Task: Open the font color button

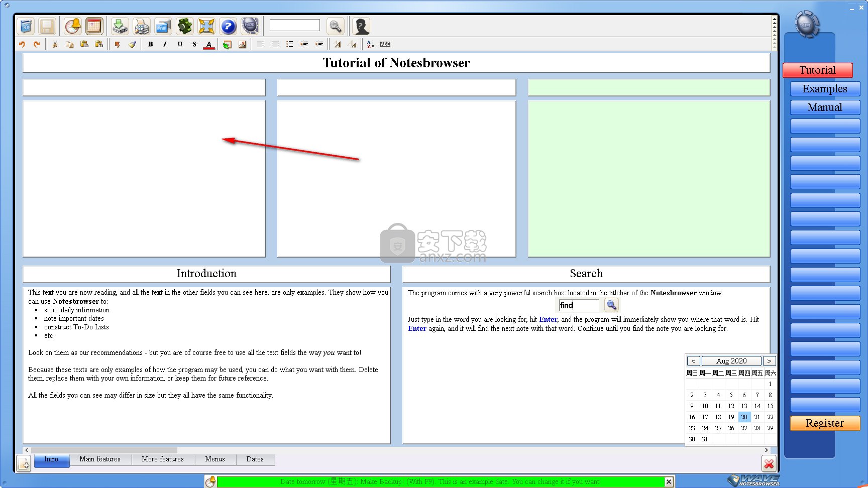Action: 209,44
